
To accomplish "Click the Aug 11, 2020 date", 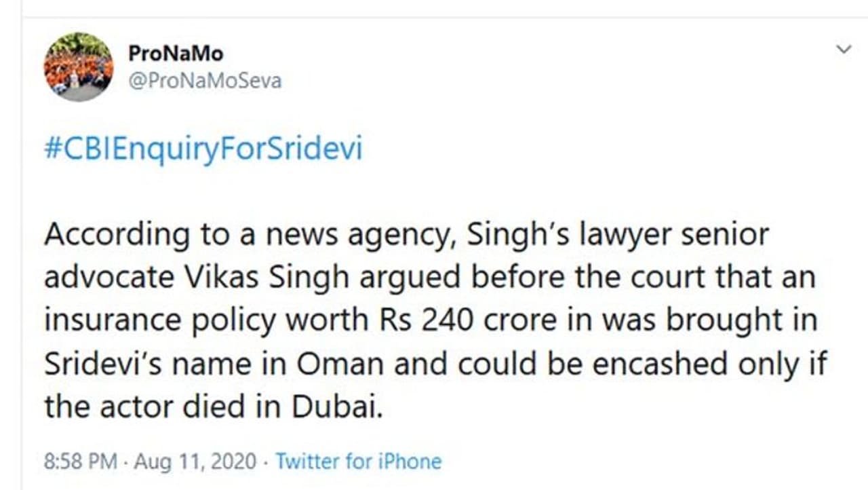I will [195, 462].
